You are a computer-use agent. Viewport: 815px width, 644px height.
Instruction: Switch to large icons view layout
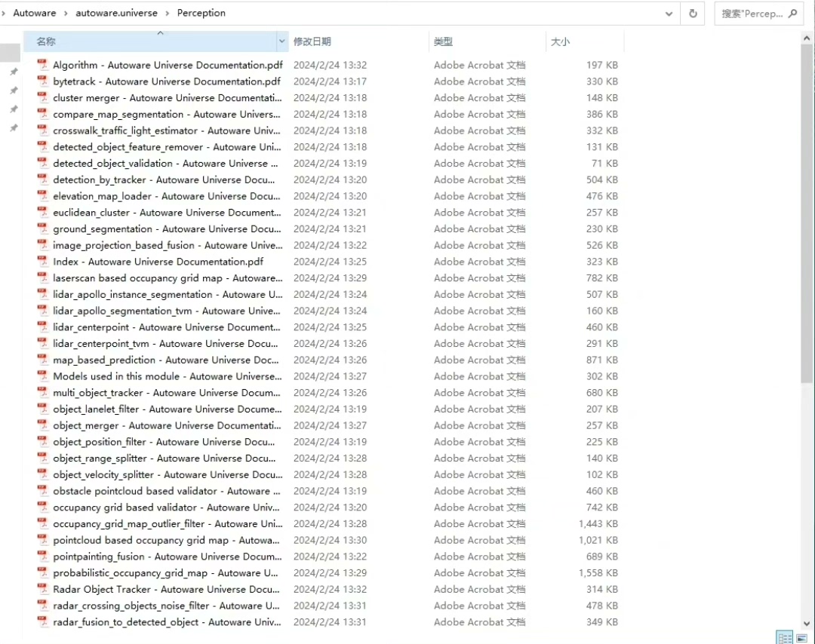click(x=801, y=637)
